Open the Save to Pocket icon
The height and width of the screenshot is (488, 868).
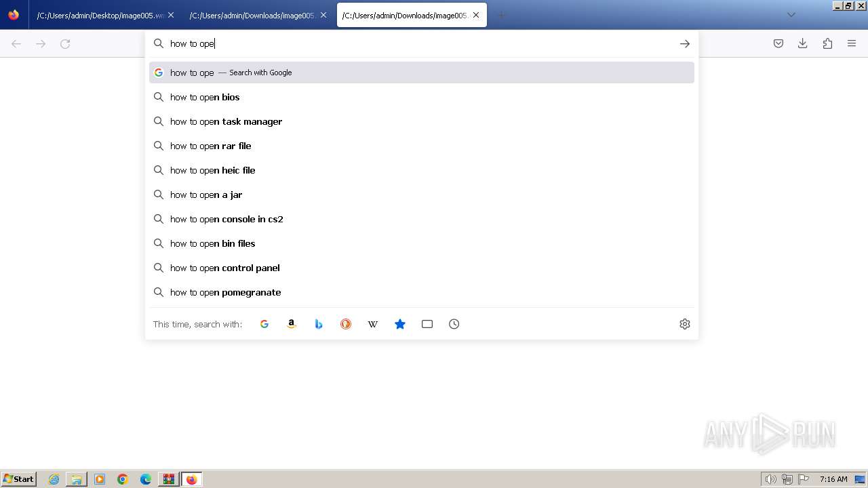[778, 43]
